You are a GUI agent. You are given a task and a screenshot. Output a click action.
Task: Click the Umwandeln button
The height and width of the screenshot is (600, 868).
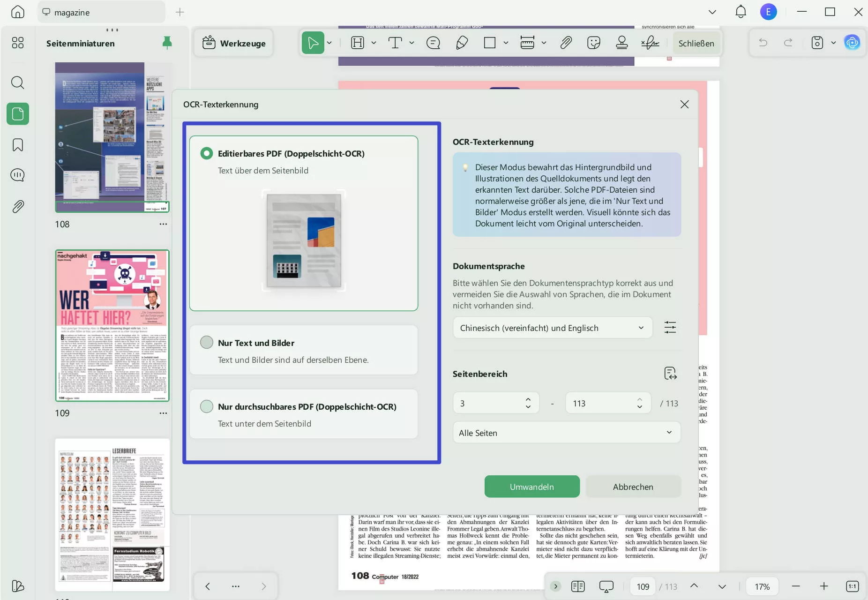pyautogui.click(x=531, y=487)
